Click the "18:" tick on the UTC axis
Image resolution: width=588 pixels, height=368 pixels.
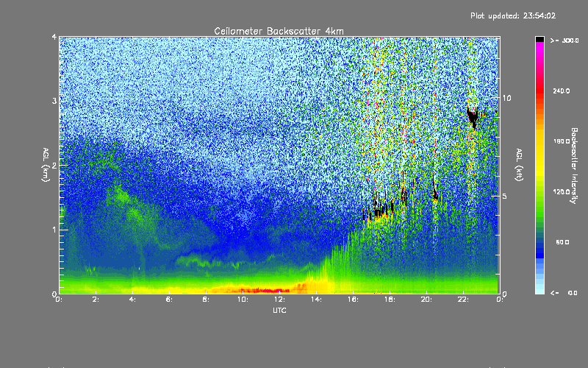390,300
